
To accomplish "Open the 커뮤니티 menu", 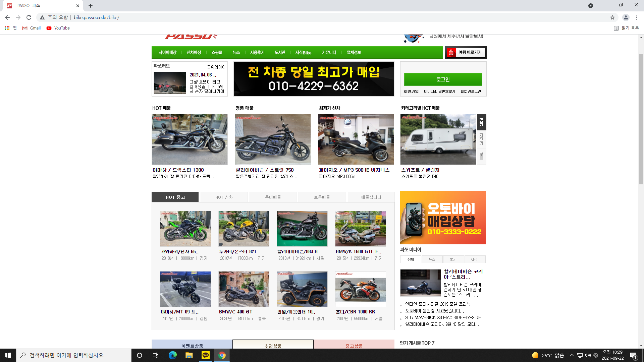I will [329, 53].
